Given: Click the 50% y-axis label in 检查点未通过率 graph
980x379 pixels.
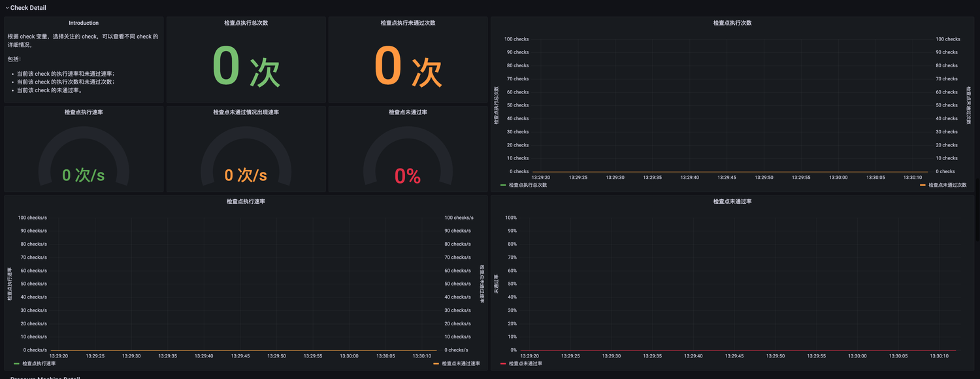Looking at the screenshot, I should (512, 284).
